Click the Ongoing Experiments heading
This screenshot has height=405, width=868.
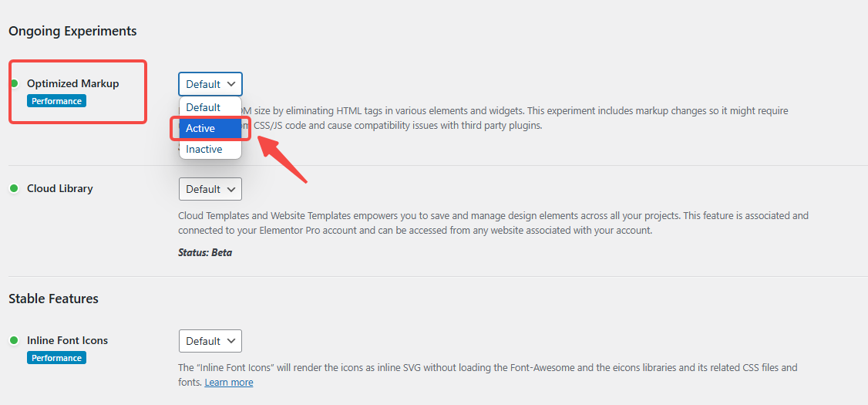click(72, 31)
